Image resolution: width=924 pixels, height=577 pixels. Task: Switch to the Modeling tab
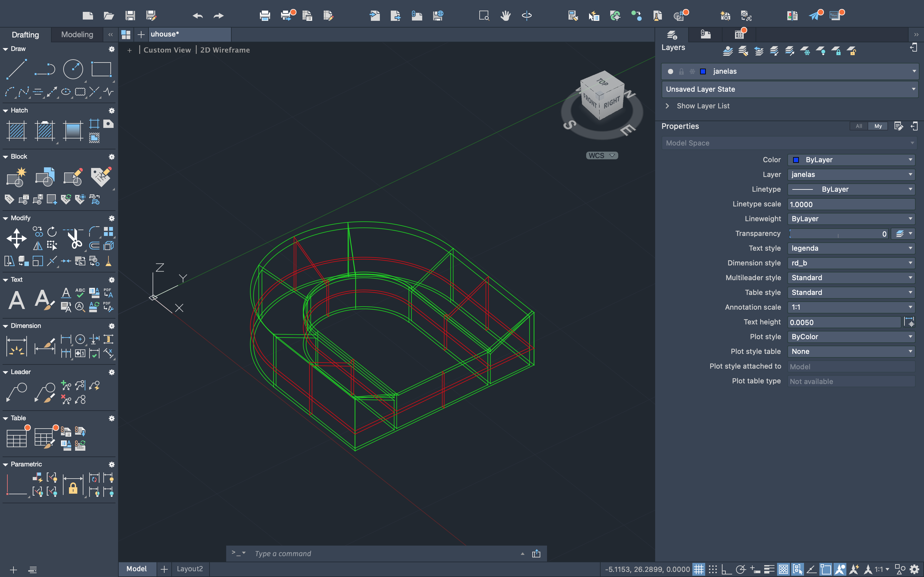77,35
